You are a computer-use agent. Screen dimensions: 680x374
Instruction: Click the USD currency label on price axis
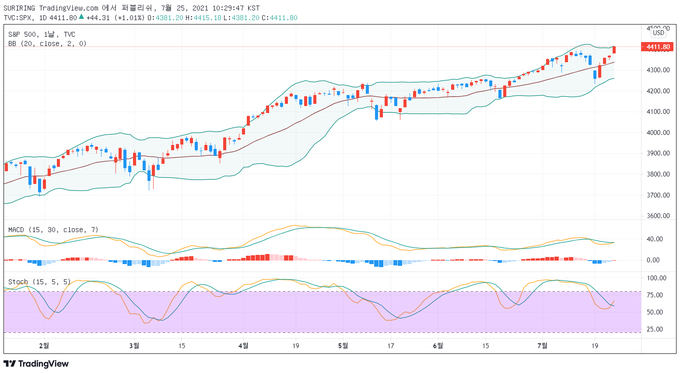[658, 33]
